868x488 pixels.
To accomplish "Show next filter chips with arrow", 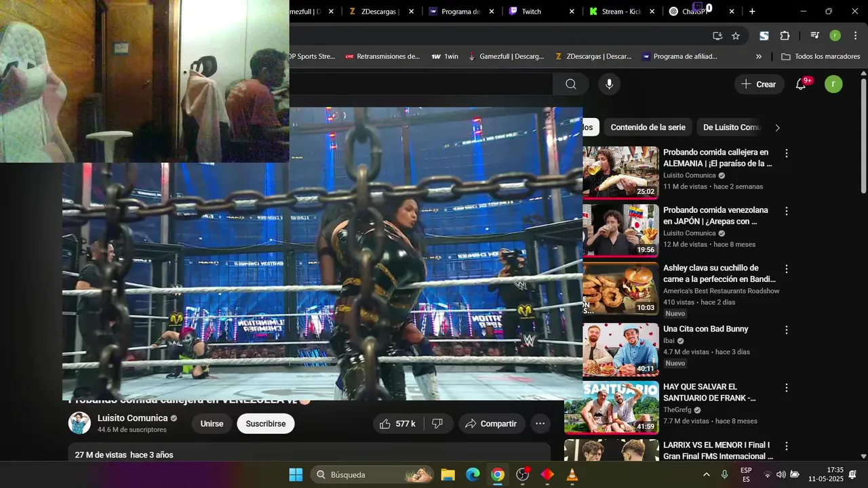I will click(777, 127).
